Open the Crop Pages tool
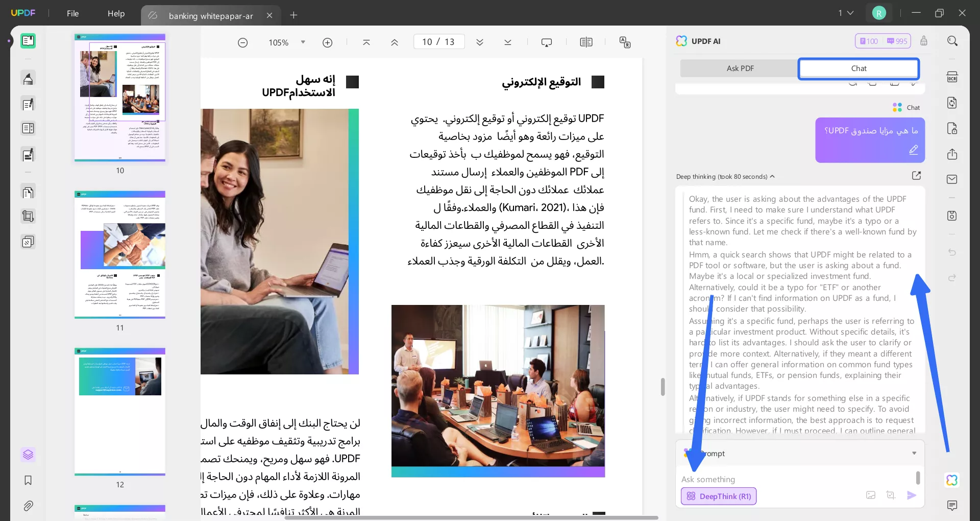The height and width of the screenshot is (521, 980). click(28, 216)
